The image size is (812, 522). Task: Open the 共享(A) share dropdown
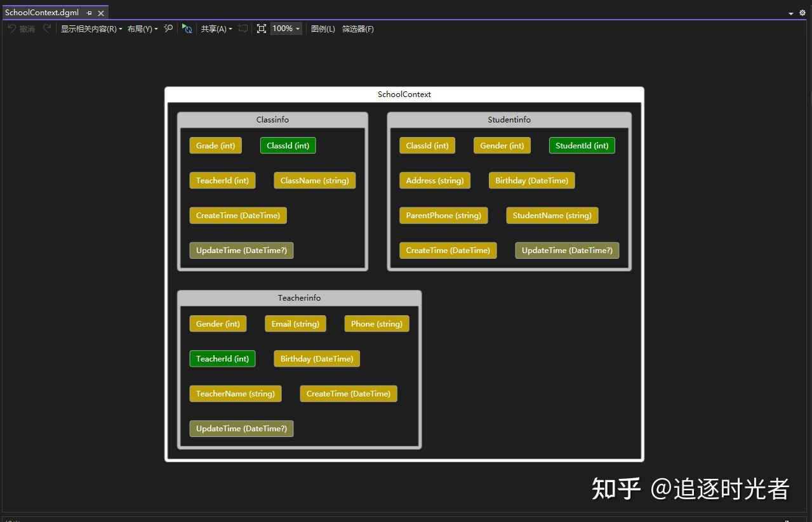click(x=216, y=29)
